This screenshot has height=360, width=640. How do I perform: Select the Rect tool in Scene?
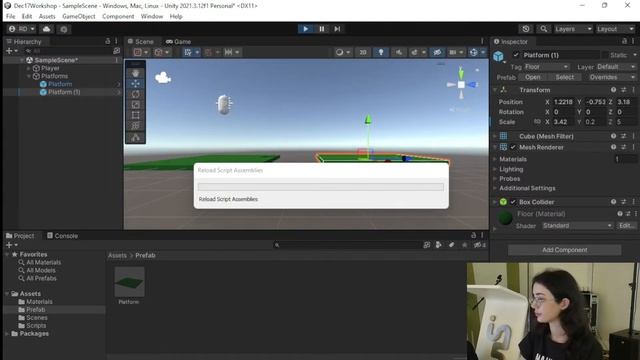[x=136, y=115]
